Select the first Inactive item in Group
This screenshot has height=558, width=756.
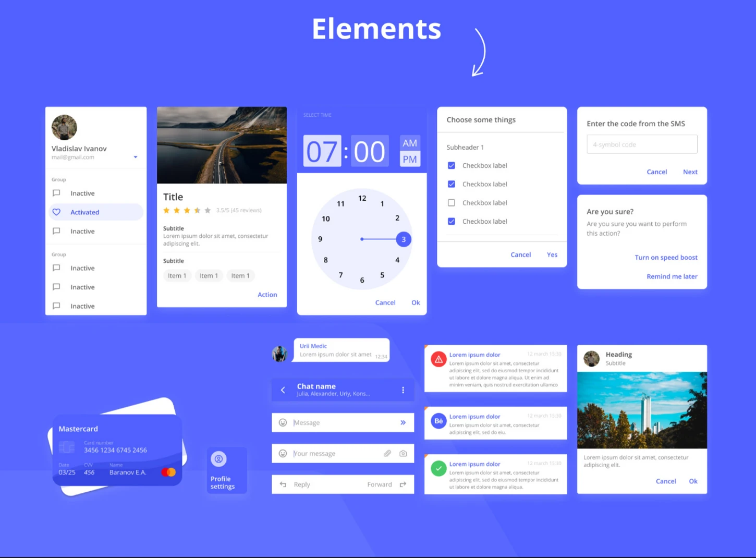(x=82, y=193)
